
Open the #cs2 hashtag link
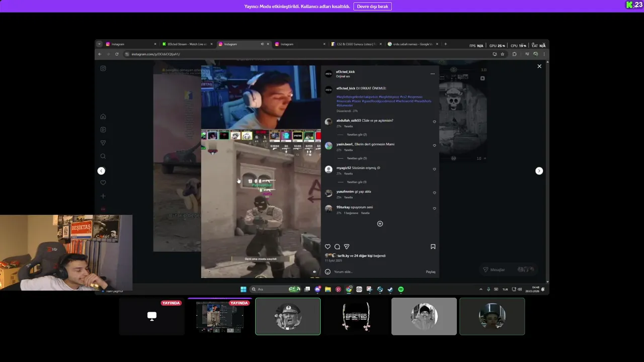click(403, 97)
